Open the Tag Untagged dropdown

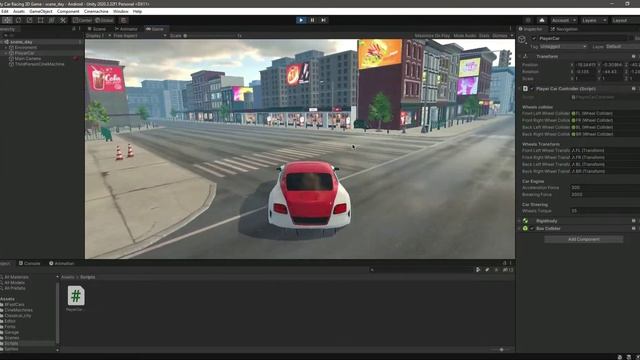563,47
